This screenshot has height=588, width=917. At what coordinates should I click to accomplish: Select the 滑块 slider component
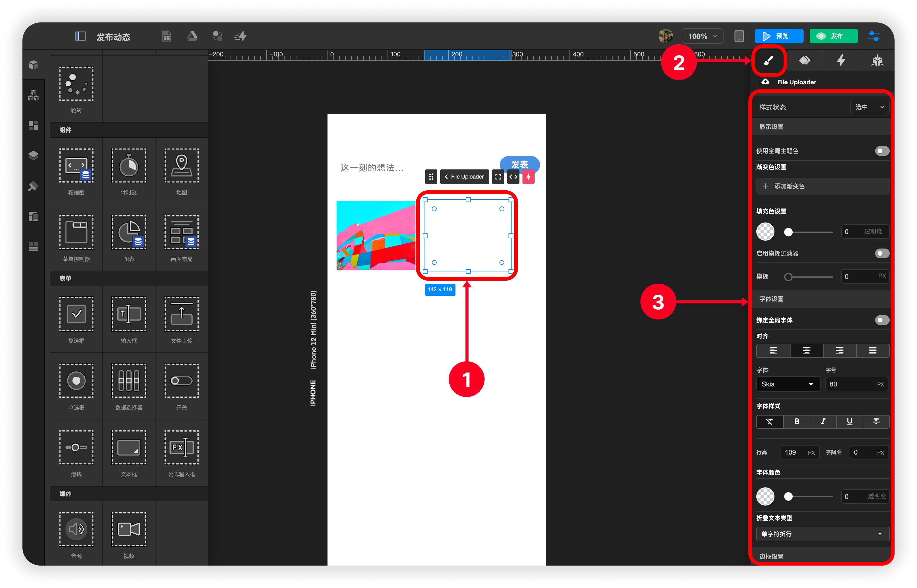[x=76, y=453]
